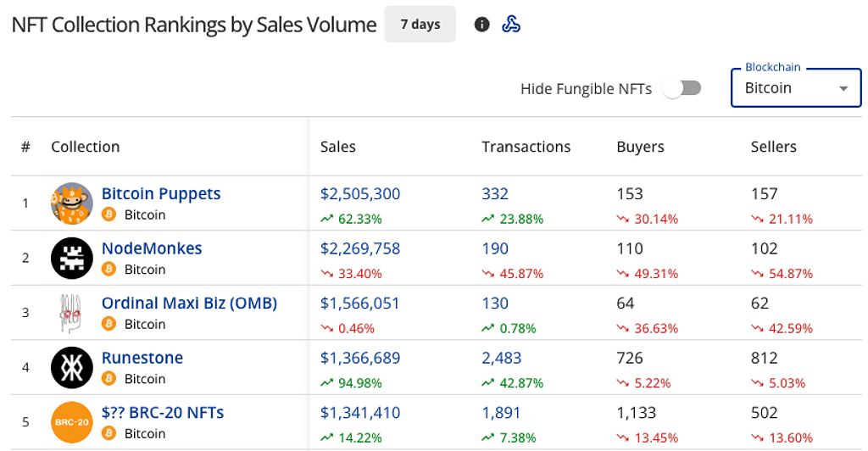Image resolution: width=868 pixels, height=451 pixels.
Task: Click the orange BRC-20 logo
Action: 72,422
